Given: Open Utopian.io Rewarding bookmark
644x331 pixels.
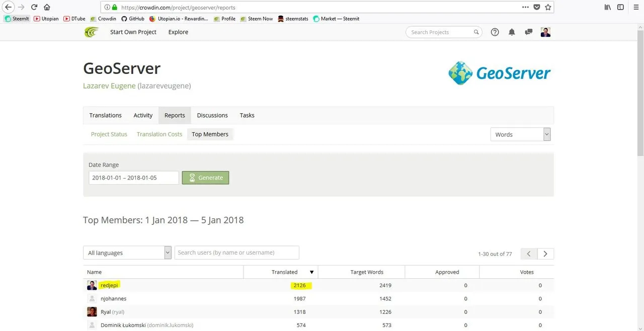Looking at the screenshot, I should [x=179, y=19].
